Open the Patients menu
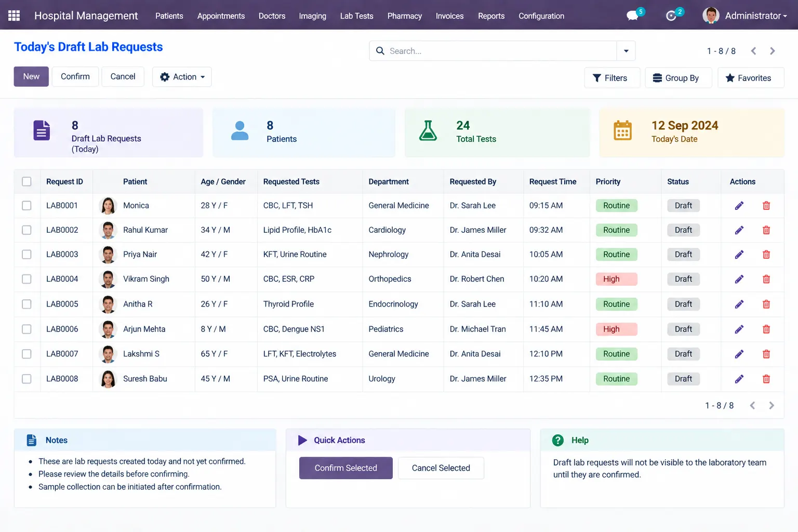Image resolution: width=798 pixels, height=532 pixels. [169, 16]
